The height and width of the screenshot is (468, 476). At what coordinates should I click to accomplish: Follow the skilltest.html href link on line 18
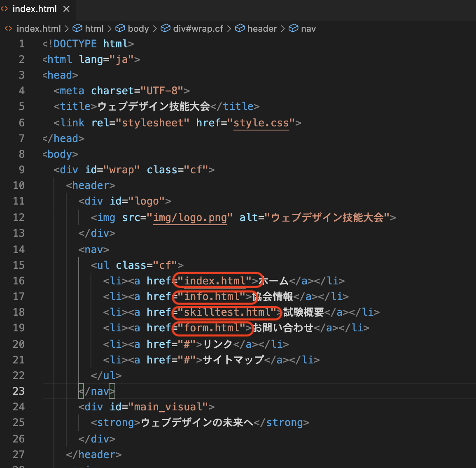(227, 312)
